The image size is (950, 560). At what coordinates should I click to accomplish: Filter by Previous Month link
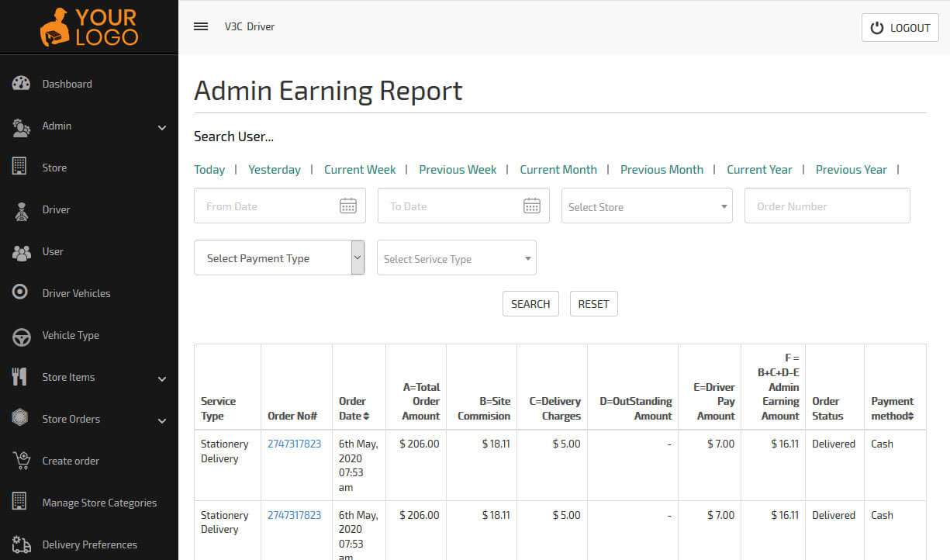pyautogui.click(x=662, y=170)
